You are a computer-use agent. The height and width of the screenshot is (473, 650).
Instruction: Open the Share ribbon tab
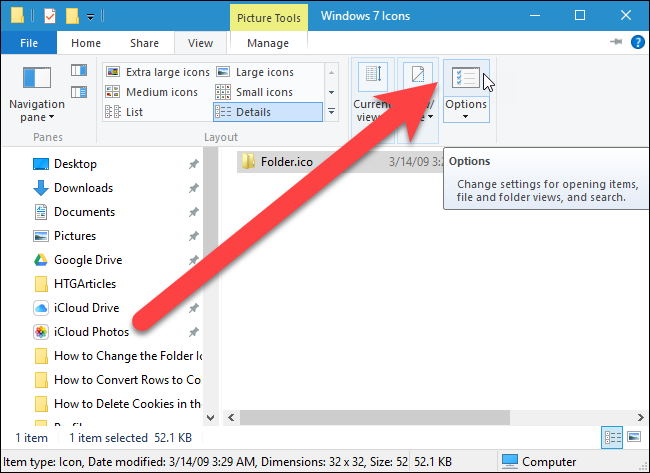tap(144, 43)
